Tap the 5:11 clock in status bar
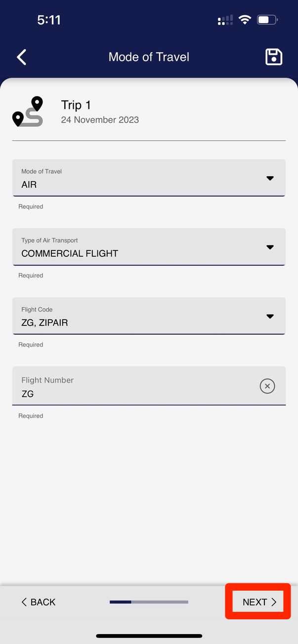Screen dimensions: 298x644 click(49, 20)
